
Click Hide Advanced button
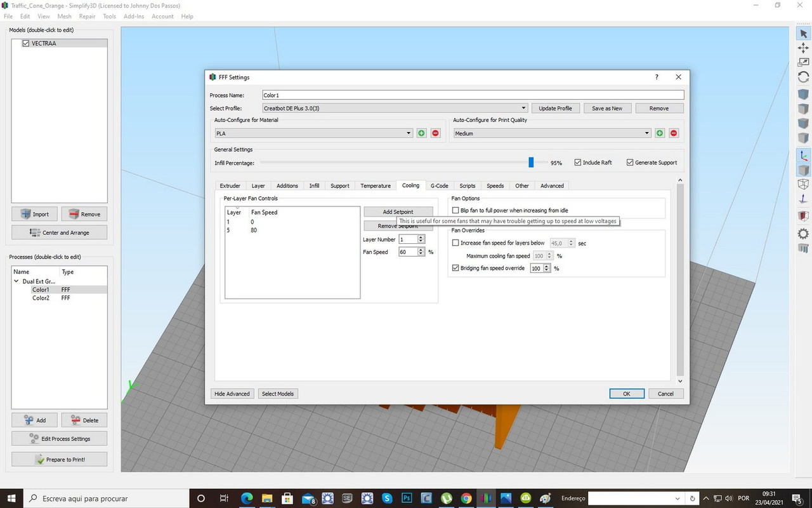coord(232,394)
